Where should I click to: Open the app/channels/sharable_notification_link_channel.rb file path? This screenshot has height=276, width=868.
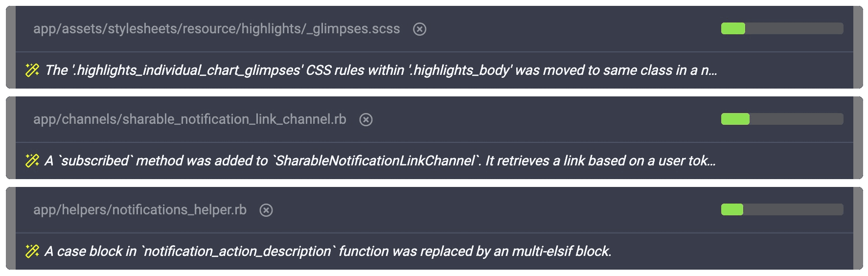click(x=189, y=119)
